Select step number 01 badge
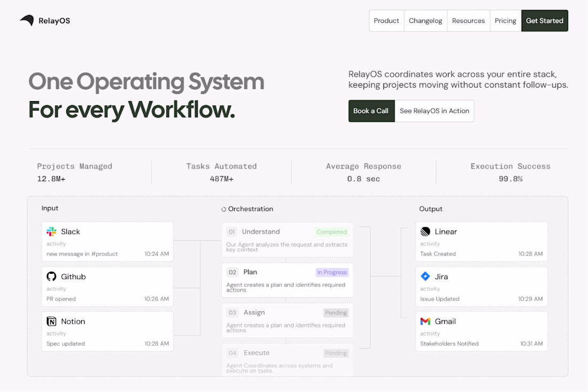The image size is (588, 392). [x=232, y=232]
